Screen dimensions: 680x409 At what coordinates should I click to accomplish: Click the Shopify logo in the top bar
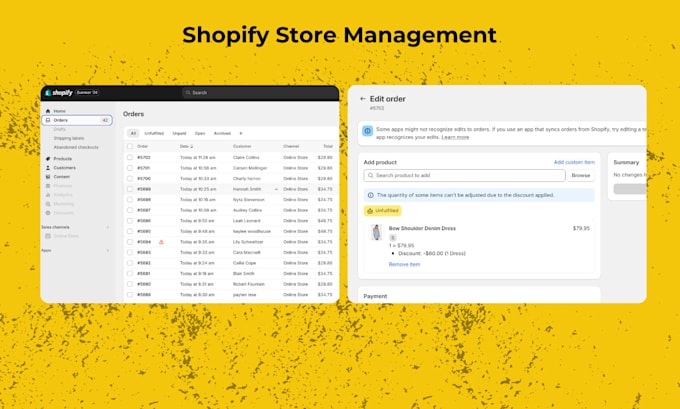[x=59, y=93]
